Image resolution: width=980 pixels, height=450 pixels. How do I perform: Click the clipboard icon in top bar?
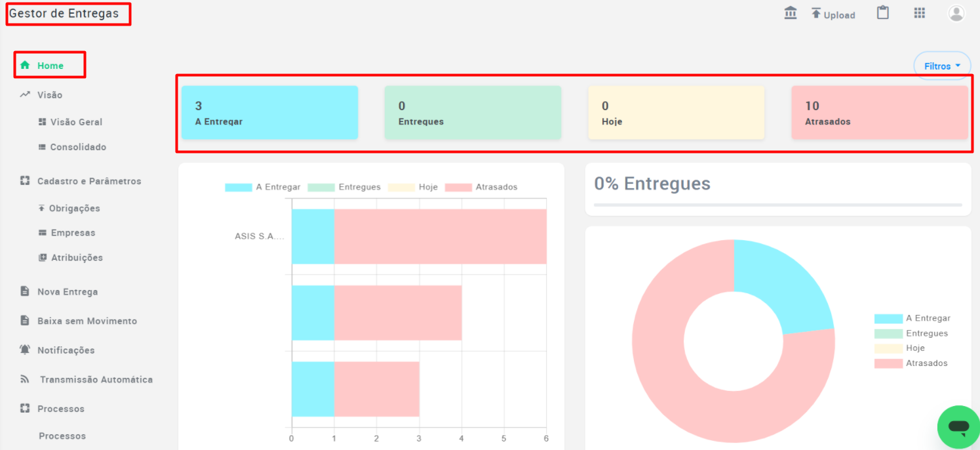(883, 13)
